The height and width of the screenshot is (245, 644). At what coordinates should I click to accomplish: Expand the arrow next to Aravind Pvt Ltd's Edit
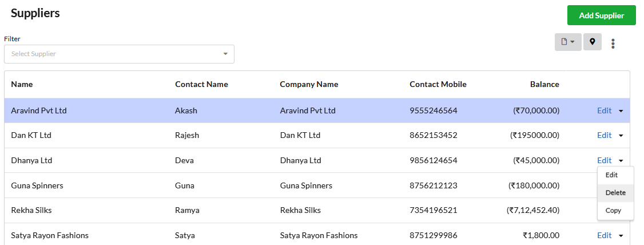[x=621, y=111]
